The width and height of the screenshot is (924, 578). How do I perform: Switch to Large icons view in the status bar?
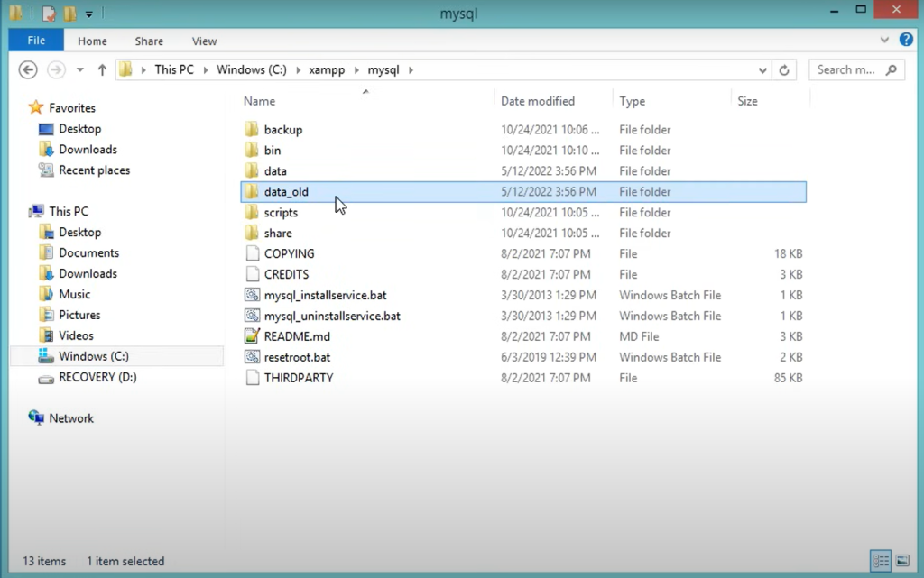click(x=903, y=561)
